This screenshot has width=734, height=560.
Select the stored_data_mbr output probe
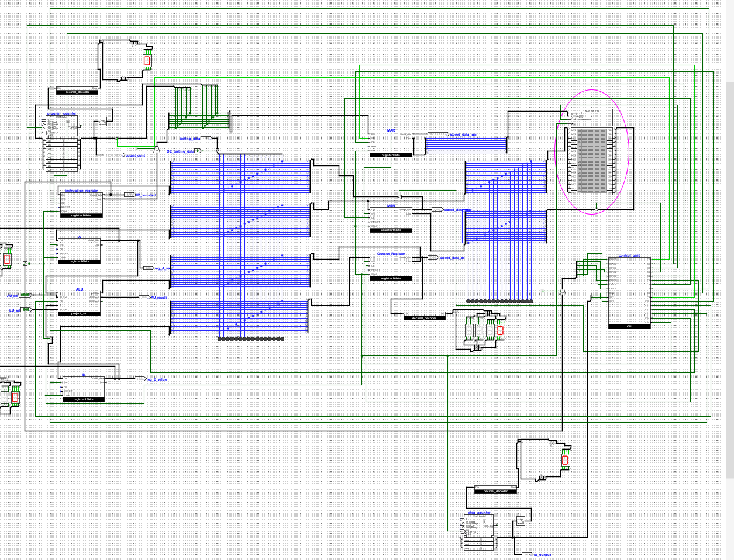click(437, 209)
